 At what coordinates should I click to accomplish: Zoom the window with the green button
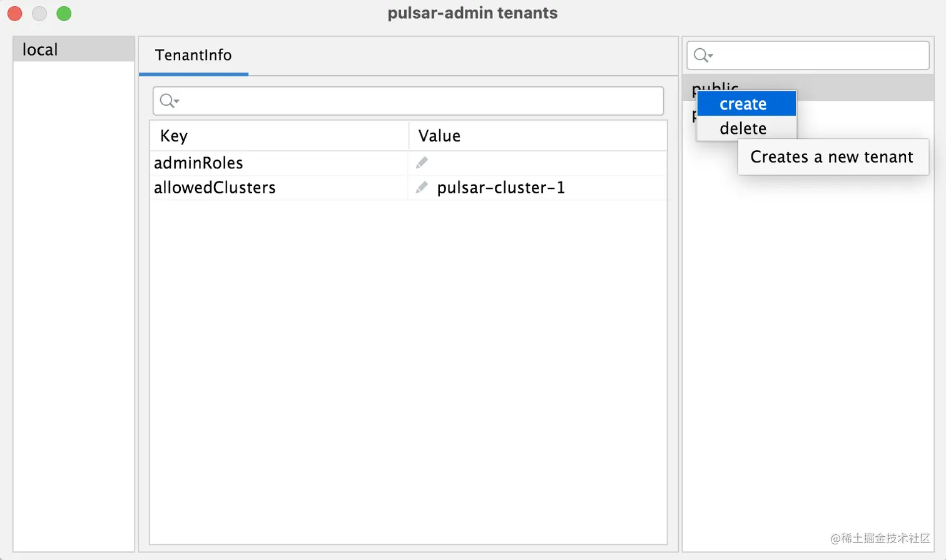64,13
